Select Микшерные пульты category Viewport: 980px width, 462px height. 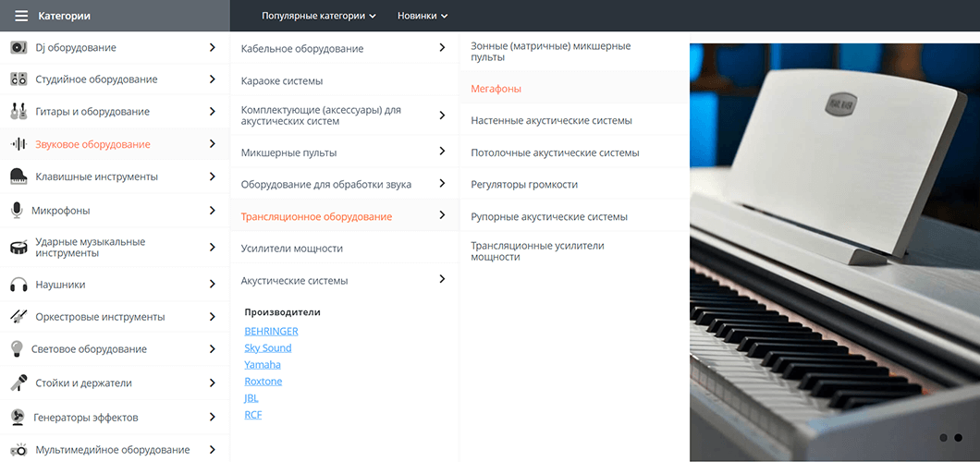click(288, 152)
